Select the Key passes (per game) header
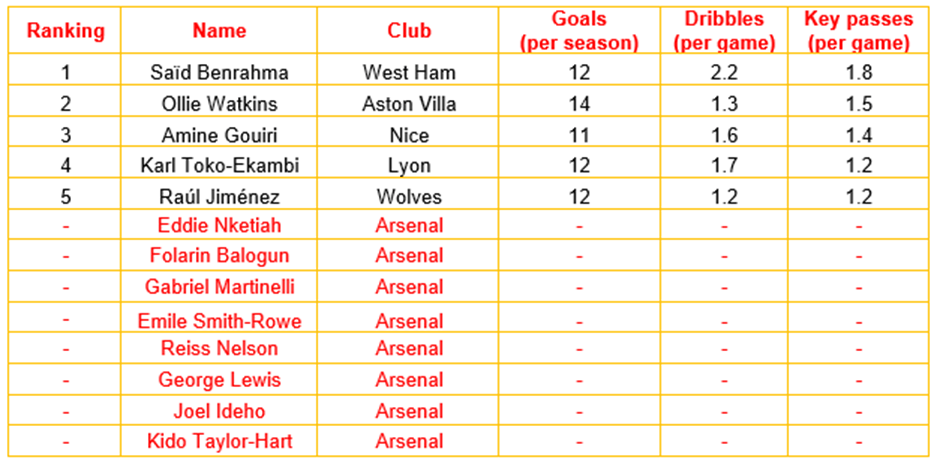 [x=858, y=31]
